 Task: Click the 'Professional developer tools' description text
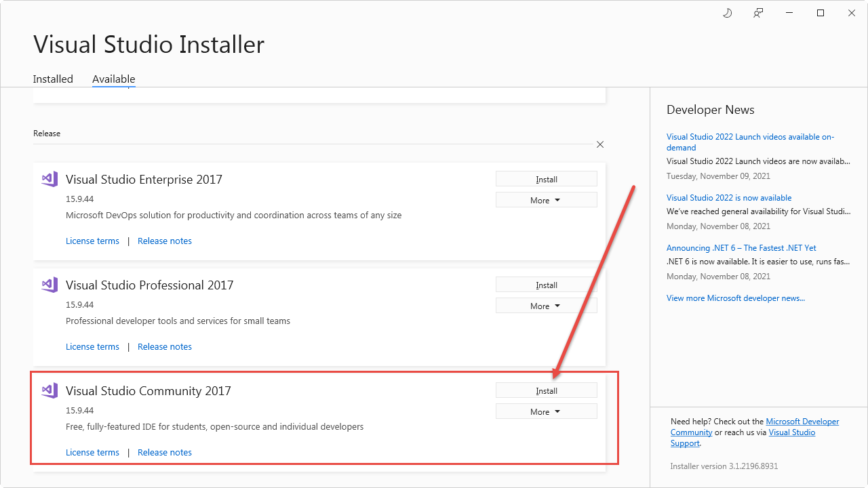tap(178, 321)
